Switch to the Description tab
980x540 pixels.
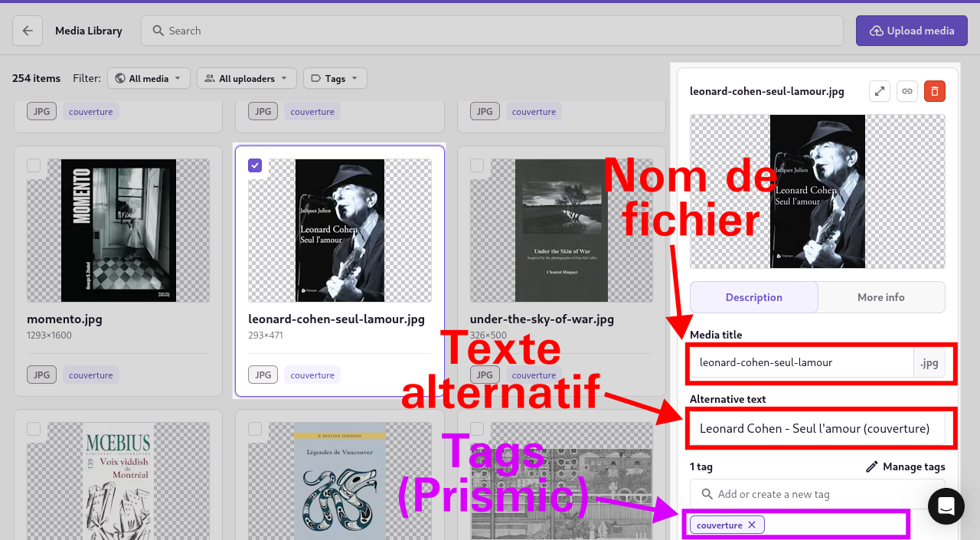coord(754,297)
